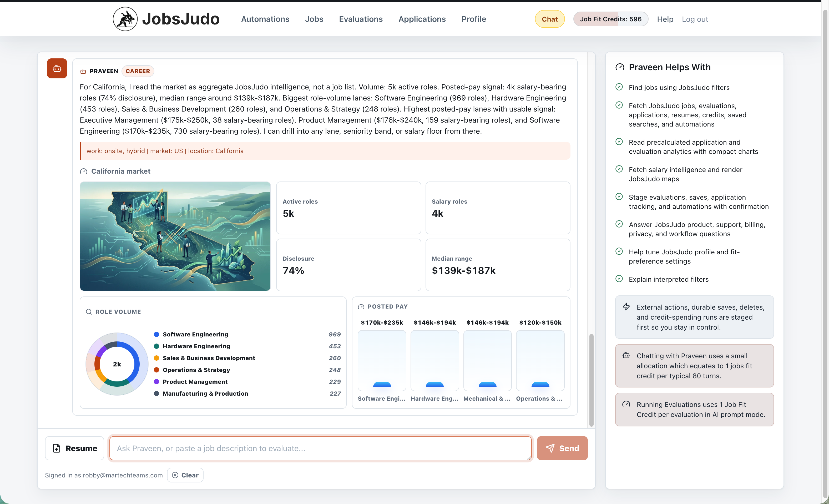Click the gauge icon in Running Evaluations note
Image resolution: width=829 pixels, height=504 pixels.
click(626, 404)
